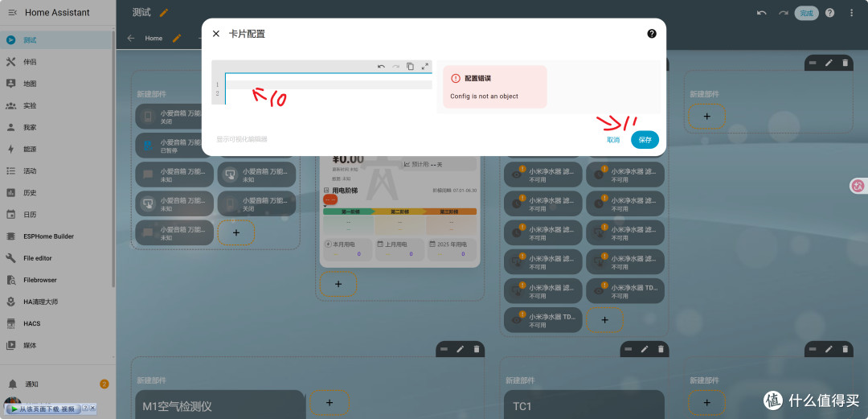Image resolution: width=868 pixels, height=419 pixels.
Task: Delete the section above M1空气检测仪
Action: pos(476,348)
